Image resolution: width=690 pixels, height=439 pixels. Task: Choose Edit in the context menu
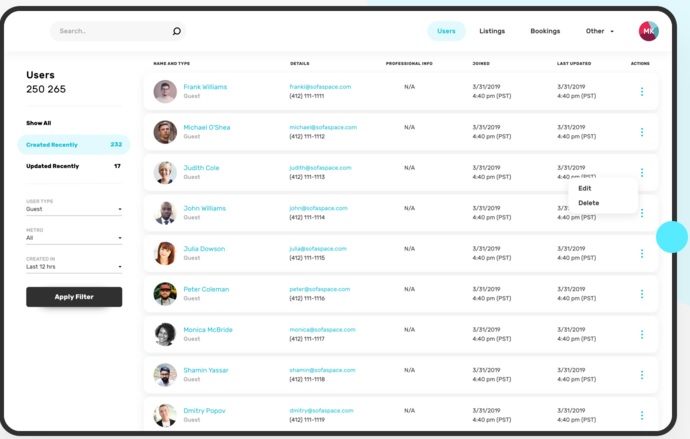click(x=584, y=188)
